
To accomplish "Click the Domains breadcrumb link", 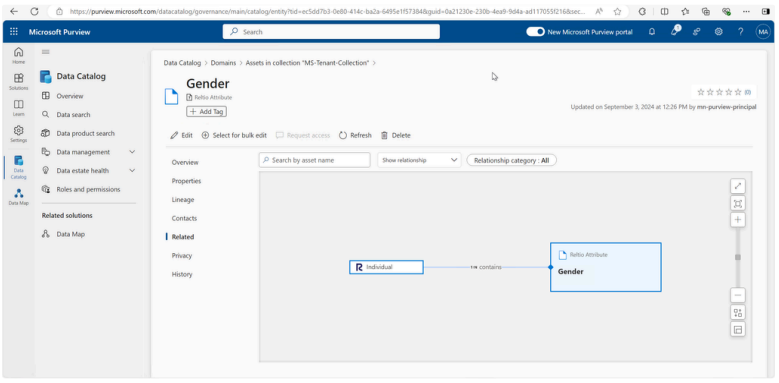I will point(224,63).
